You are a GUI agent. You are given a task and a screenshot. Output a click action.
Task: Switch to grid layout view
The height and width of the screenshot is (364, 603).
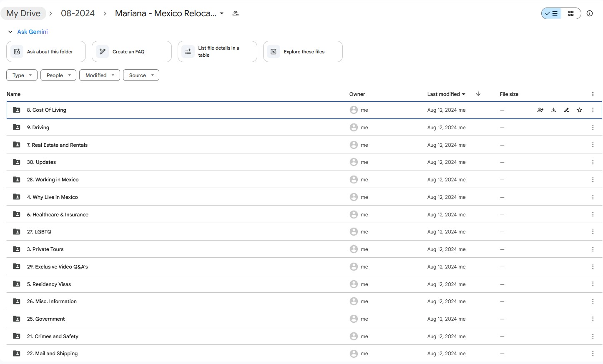(x=571, y=13)
